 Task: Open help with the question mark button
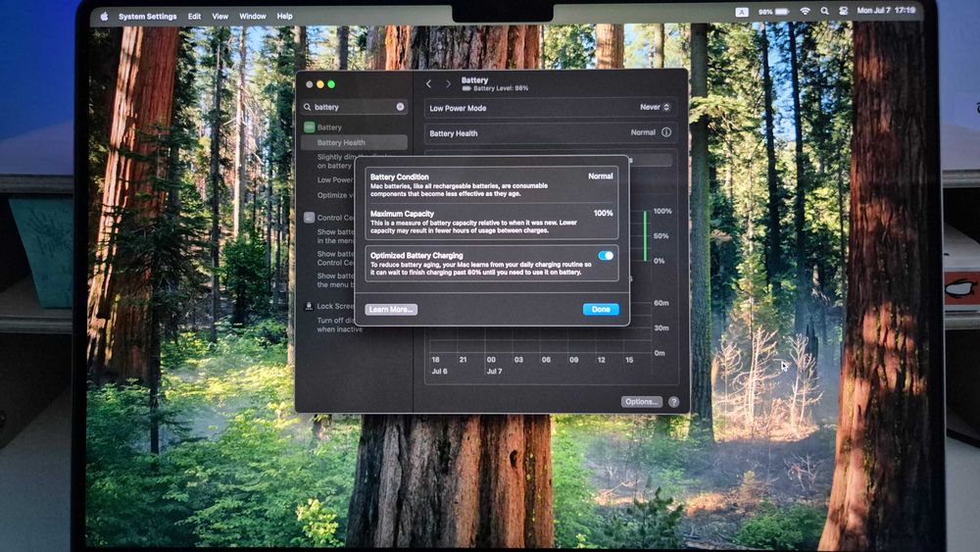click(x=674, y=402)
